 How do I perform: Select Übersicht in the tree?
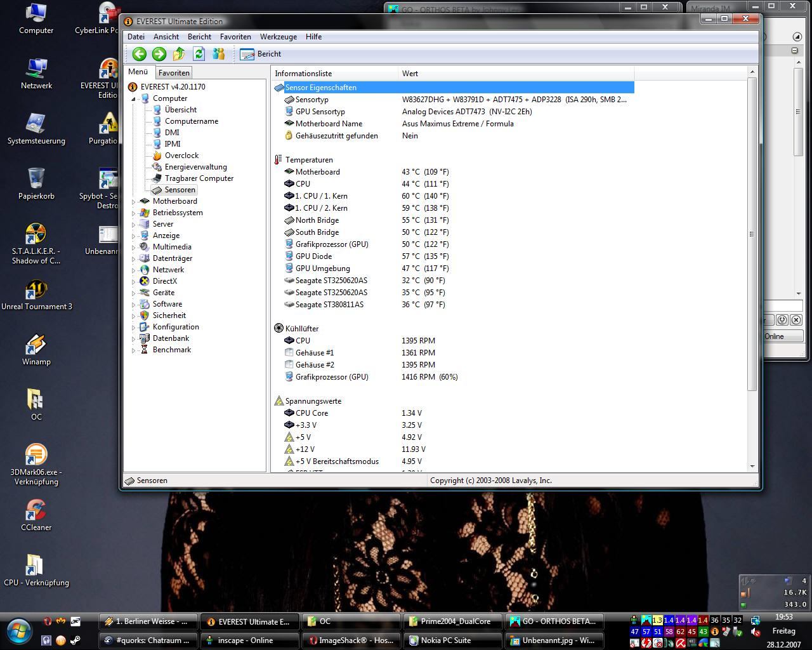point(180,110)
